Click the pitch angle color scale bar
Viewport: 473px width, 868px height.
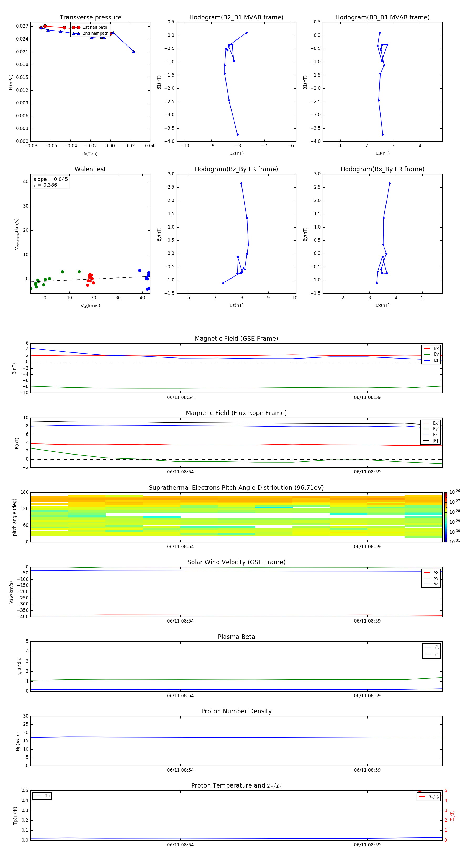(x=446, y=517)
